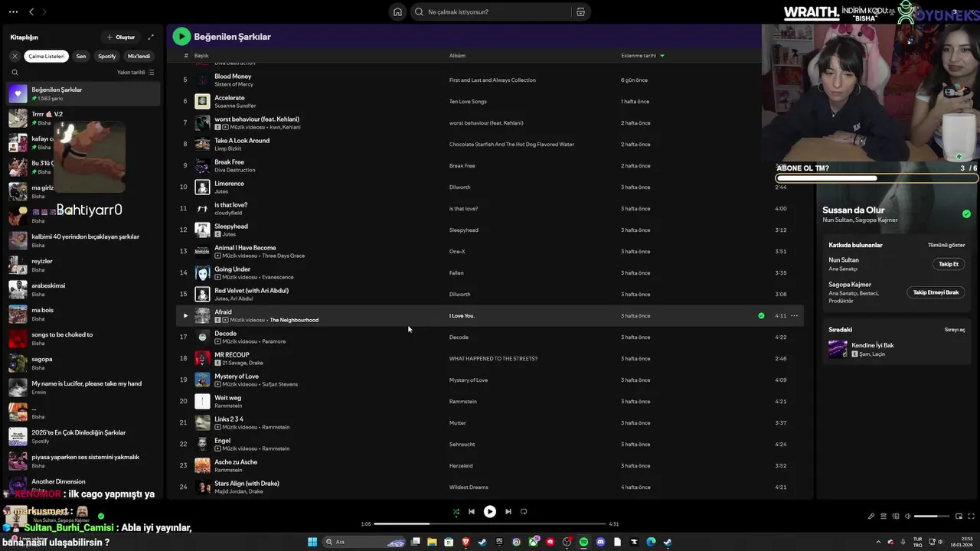Skip to the next track
The width and height of the screenshot is (980, 551).
[508, 512]
